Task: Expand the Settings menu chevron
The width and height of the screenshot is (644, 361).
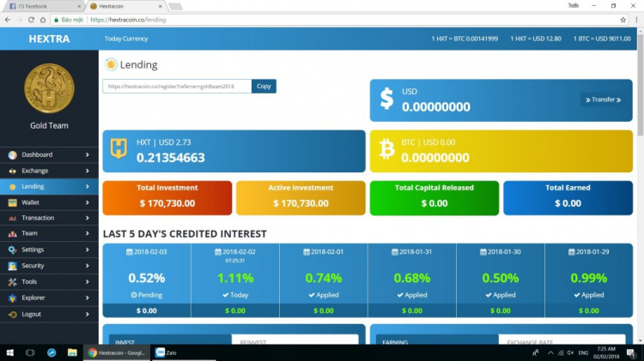Action: coord(88,250)
